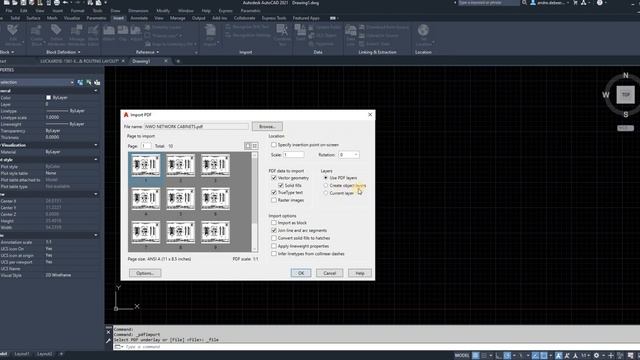Switch to the Layout2 tab

[x=44, y=354]
